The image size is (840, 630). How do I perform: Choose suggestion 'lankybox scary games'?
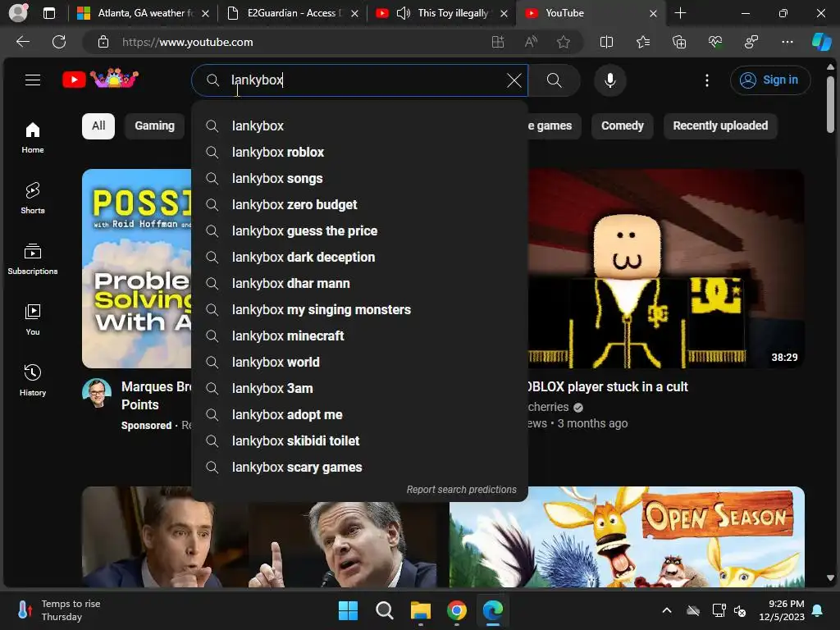(359, 467)
